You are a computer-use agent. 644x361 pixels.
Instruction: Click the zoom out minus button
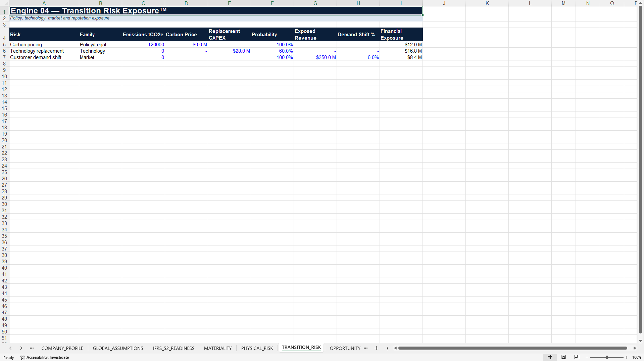(x=587, y=357)
